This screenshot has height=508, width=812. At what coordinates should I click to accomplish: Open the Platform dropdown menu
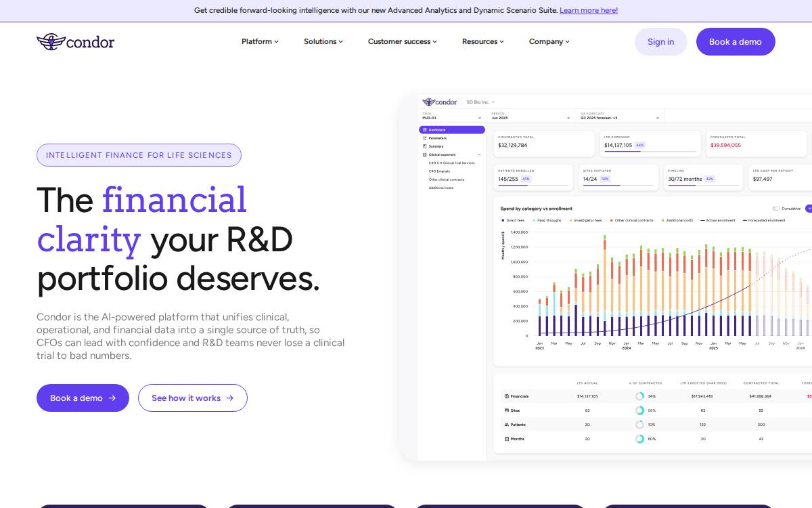[260, 41]
